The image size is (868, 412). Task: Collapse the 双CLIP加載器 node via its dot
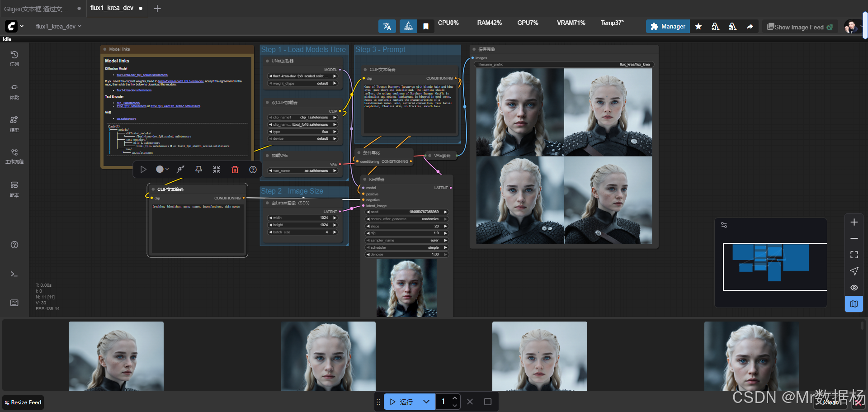tap(268, 103)
